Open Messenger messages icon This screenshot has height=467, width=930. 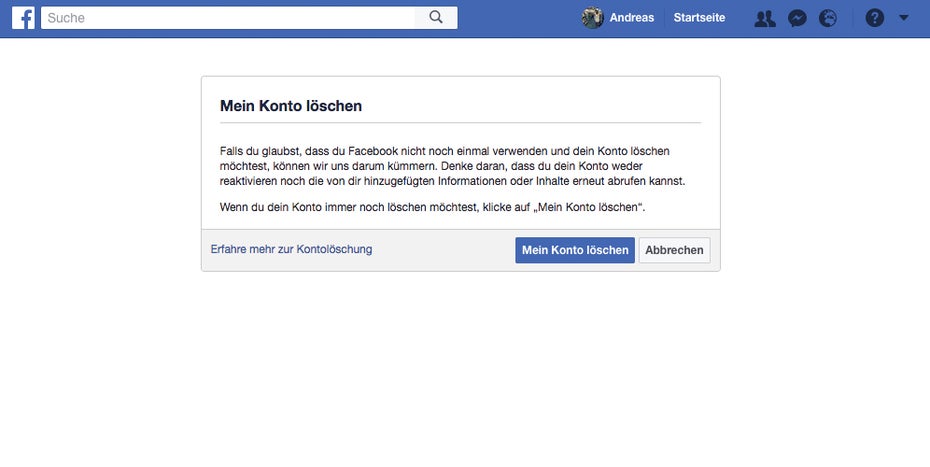tap(797, 18)
